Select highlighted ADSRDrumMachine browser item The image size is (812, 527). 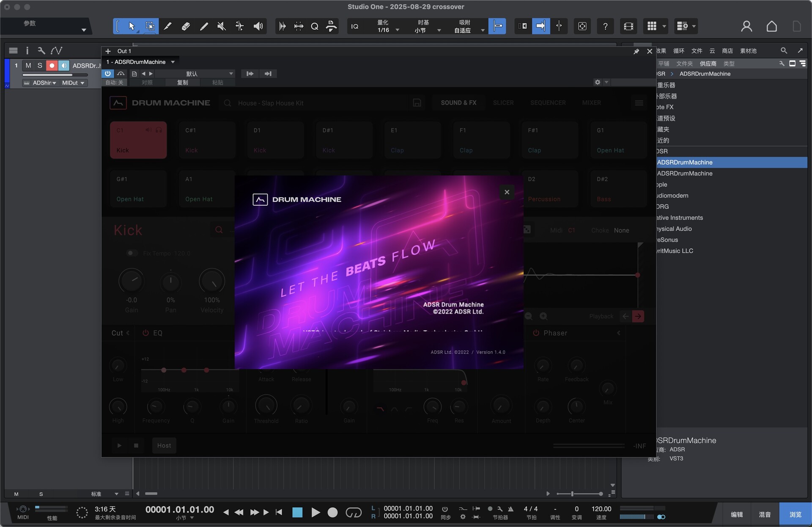(x=731, y=163)
